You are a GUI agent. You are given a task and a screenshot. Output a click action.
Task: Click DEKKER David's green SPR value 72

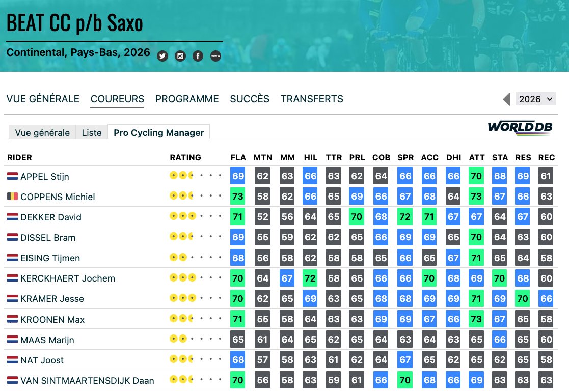(405, 217)
